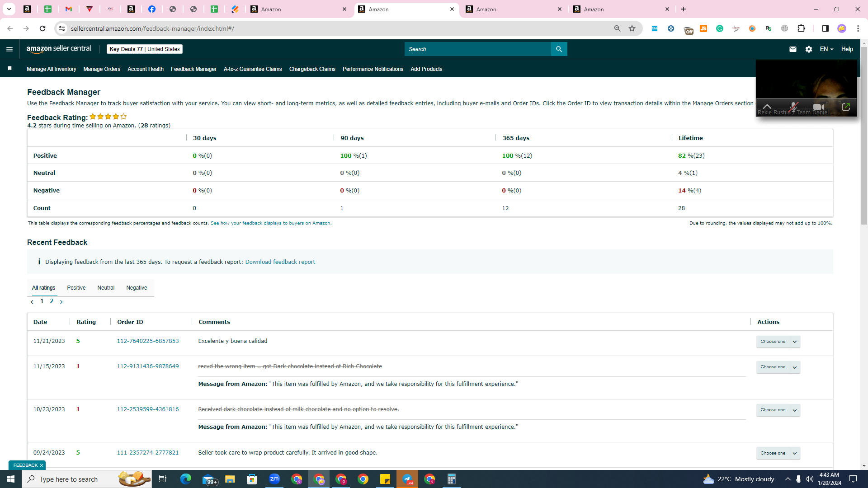Click 'See how your feedback displays to buyers' link
This screenshot has width=868, height=488.
point(270,223)
